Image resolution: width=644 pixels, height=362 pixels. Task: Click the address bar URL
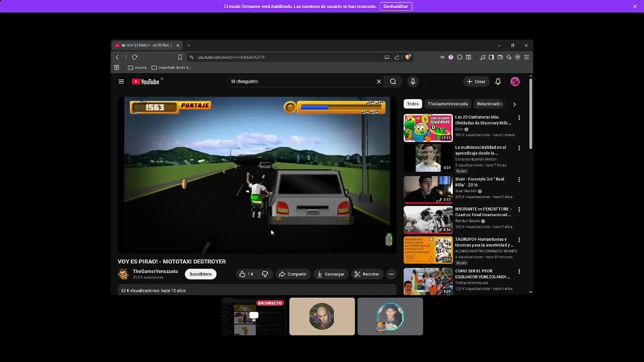(x=231, y=57)
